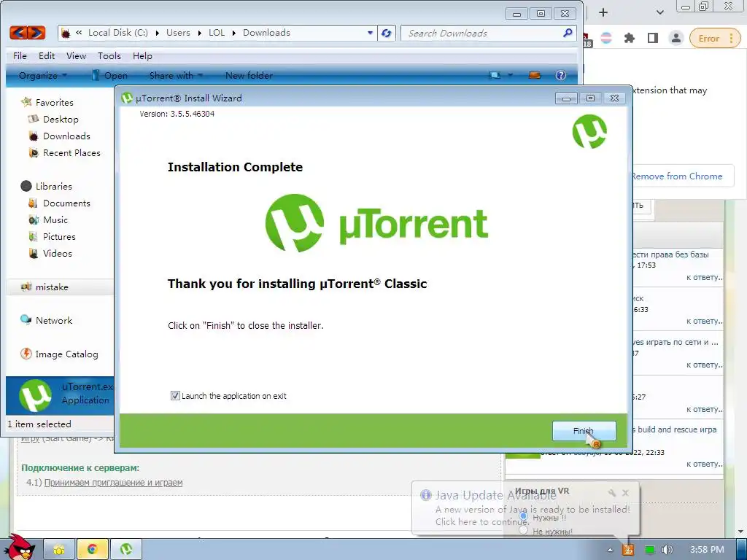The height and width of the screenshot is (560, 747).
Task: Open the Pictures library
Action: point(59,237)
